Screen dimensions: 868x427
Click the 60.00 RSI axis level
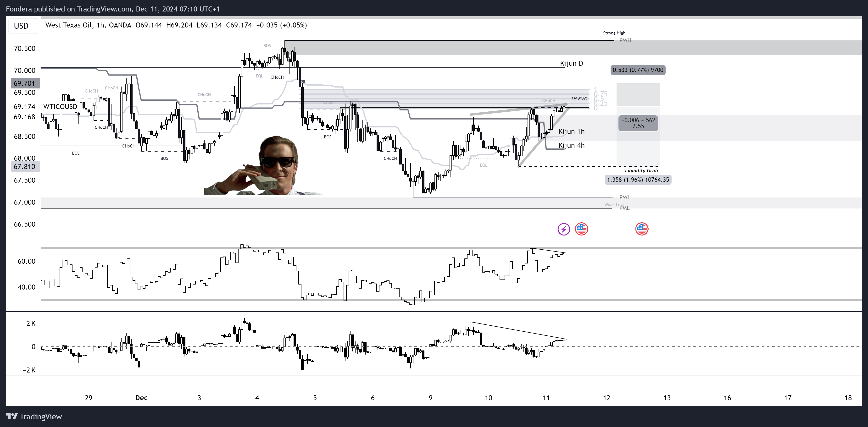click(x=26, y=261)
